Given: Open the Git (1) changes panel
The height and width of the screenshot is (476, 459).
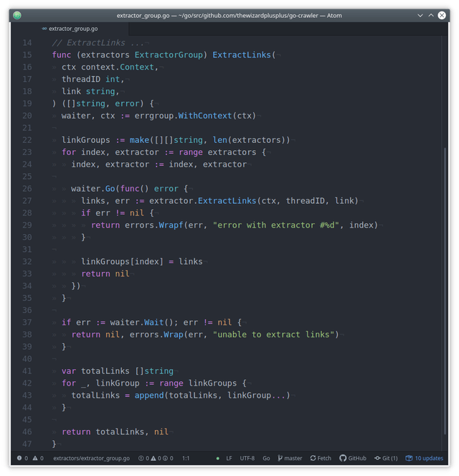Looking at the screenshot, I should click(x=386, y=458).
